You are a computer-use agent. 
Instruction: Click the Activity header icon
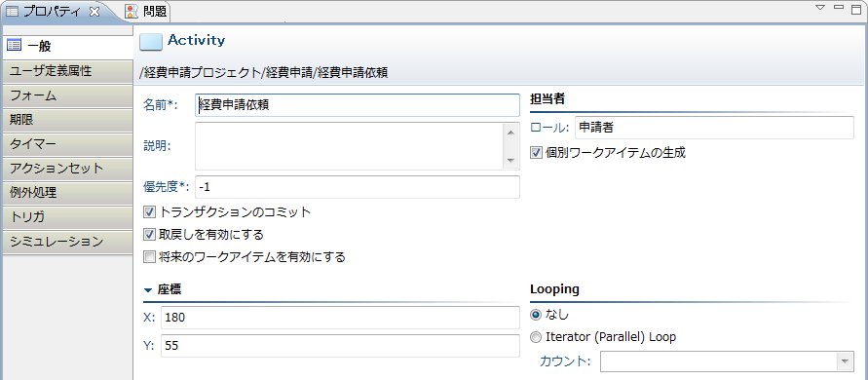point(151,42)
